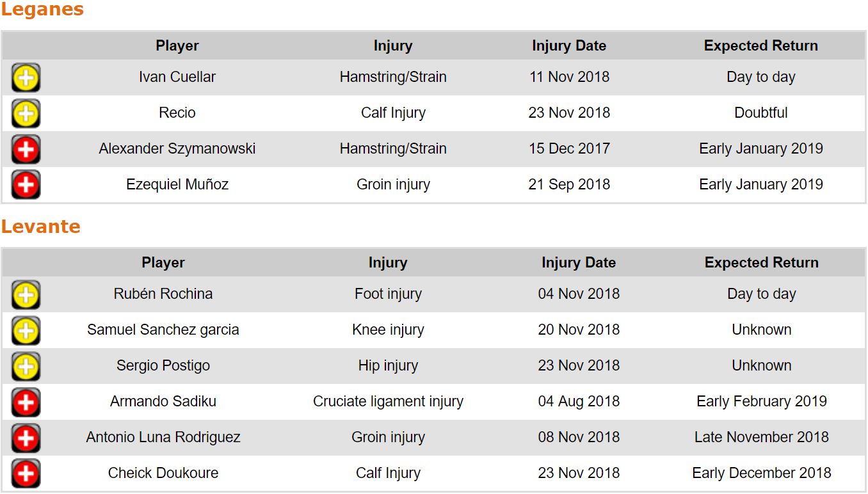Click Player column header in Leganes table
Viewport: 868px width, 494px height.
[x=177, y=45]
